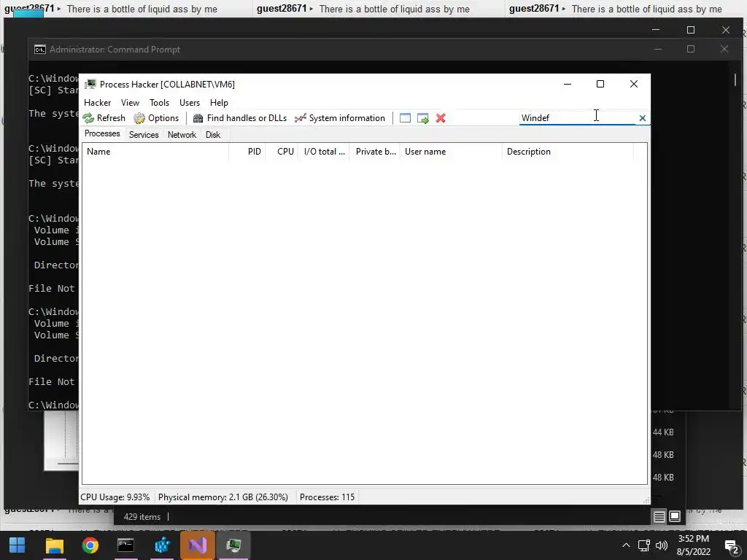Open the Help menu
Image resolution: width=747 pixels, height=560 pixels.
219,103
